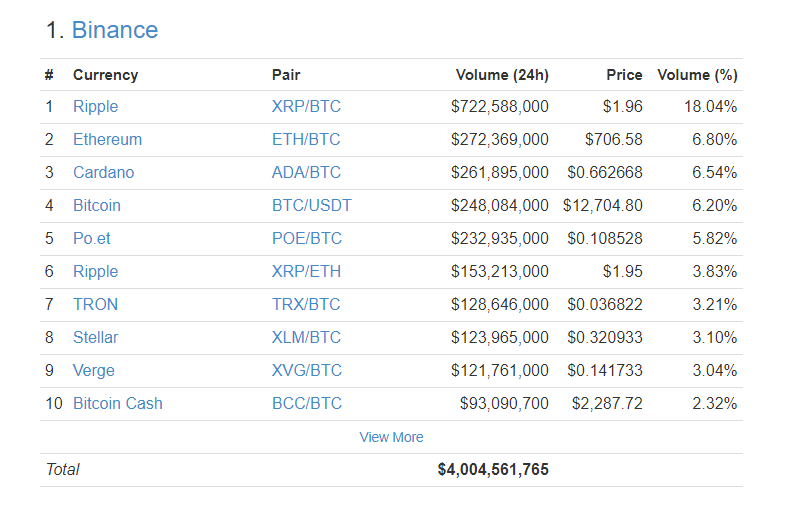Open the Cardano currency link

coord(103,172)
